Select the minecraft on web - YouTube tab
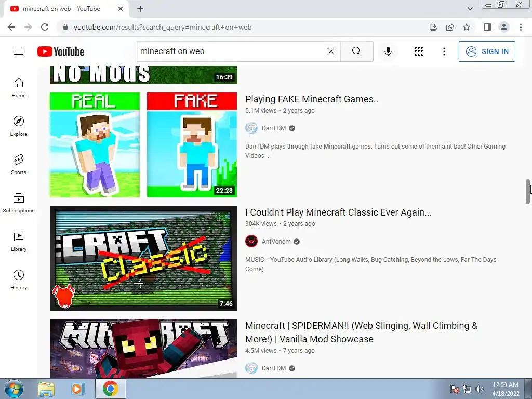This screenshot has width=532, height=399. point(66,9)
